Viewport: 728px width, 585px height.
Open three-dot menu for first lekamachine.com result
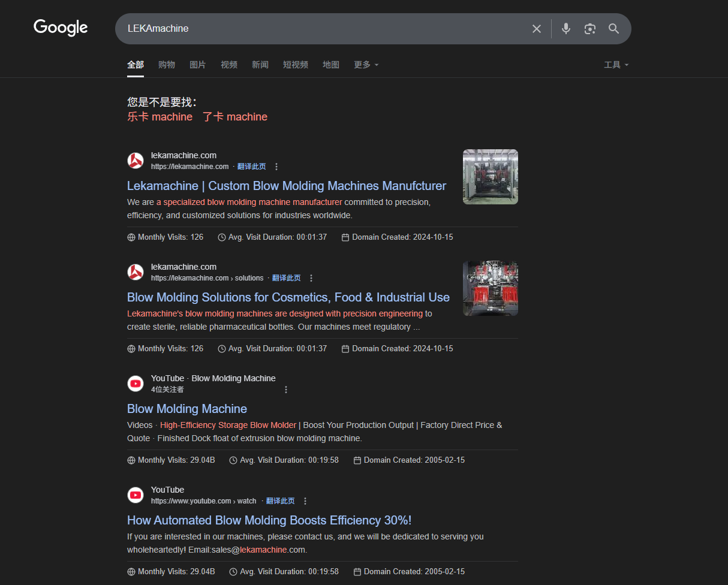(x=276, y=167)
